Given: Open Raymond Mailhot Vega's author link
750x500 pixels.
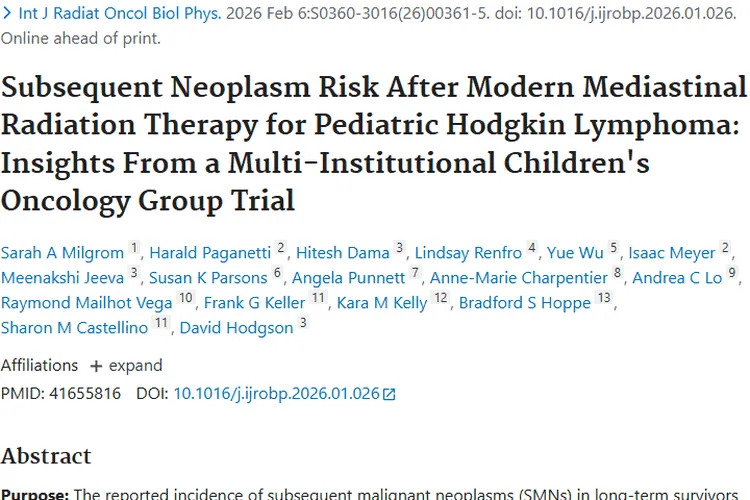Looking at the screenshot, I should (87, 303).
